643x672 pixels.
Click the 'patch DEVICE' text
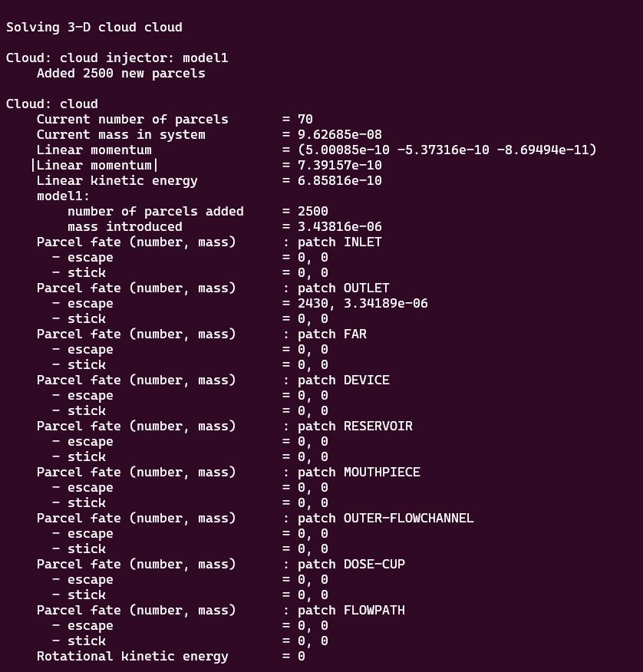pyautogui.click(x=343, y=380)
